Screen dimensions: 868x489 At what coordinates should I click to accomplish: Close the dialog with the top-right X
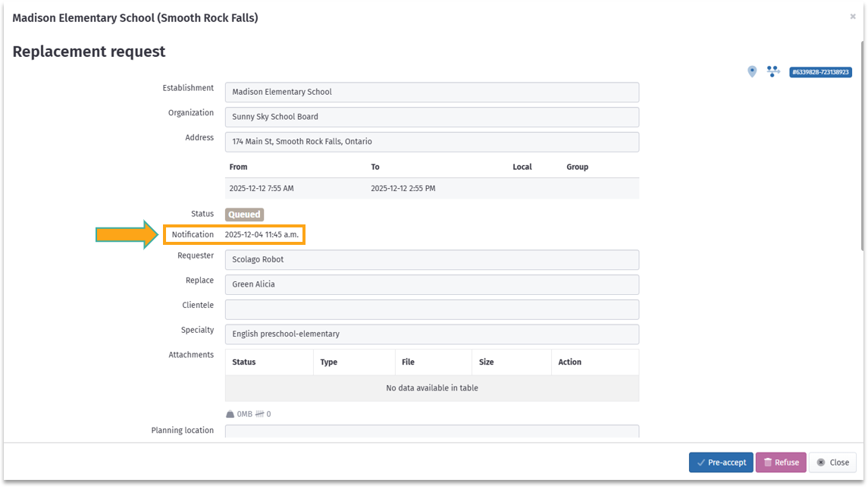pyautogui.click(x=853, y=17)
